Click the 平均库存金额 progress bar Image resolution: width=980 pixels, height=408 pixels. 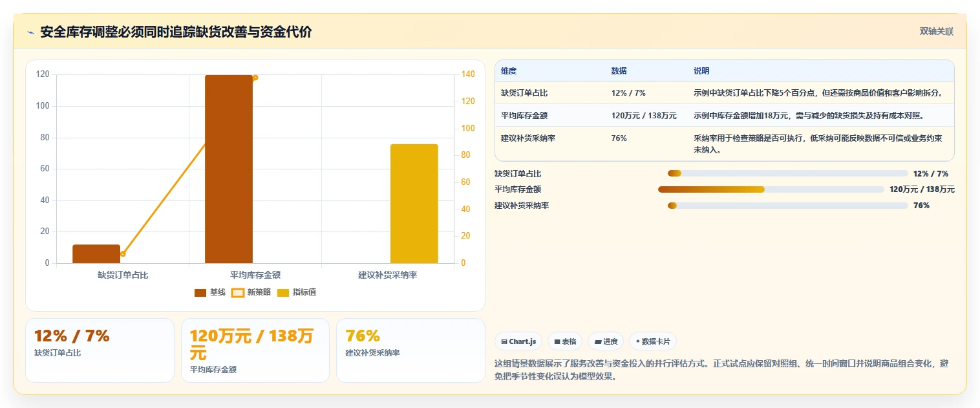771,189
